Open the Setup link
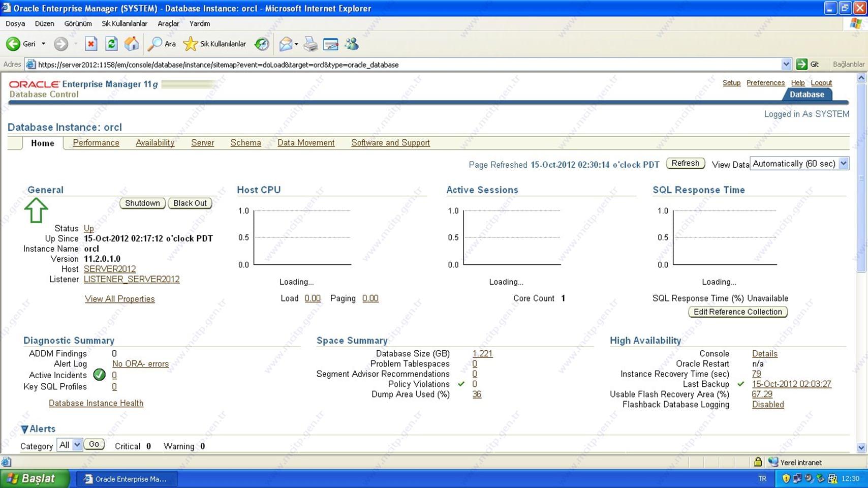This screenshot has height=488, width=868. point(731,83)
